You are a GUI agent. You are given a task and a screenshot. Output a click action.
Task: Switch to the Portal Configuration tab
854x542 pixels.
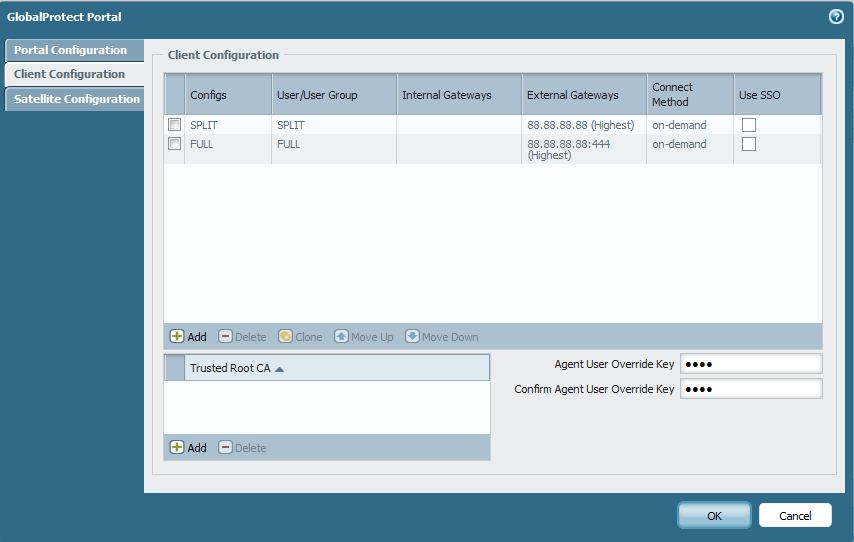pyautogui.click(x=71, y=50)
